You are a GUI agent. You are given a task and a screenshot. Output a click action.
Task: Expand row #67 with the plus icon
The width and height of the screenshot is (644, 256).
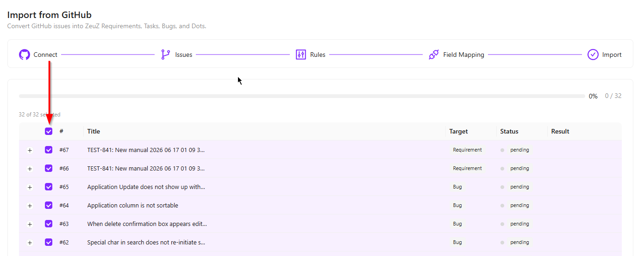(x=30, y=150)
